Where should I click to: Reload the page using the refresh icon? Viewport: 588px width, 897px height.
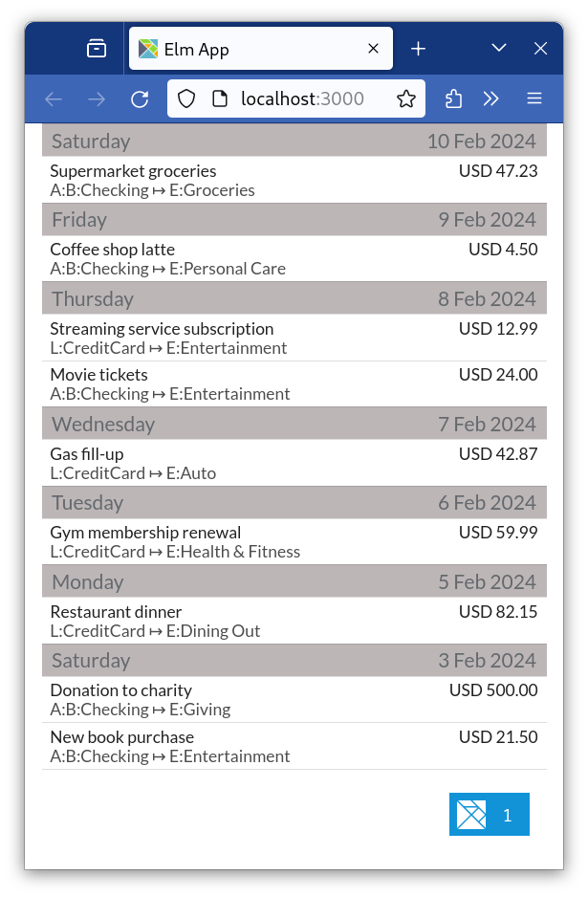tap(140, 98)
